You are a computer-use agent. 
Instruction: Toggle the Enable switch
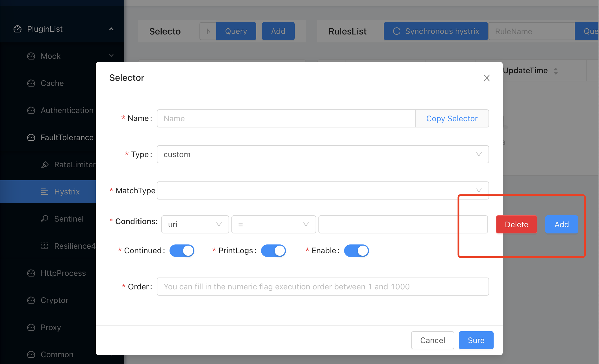(356, 250)
